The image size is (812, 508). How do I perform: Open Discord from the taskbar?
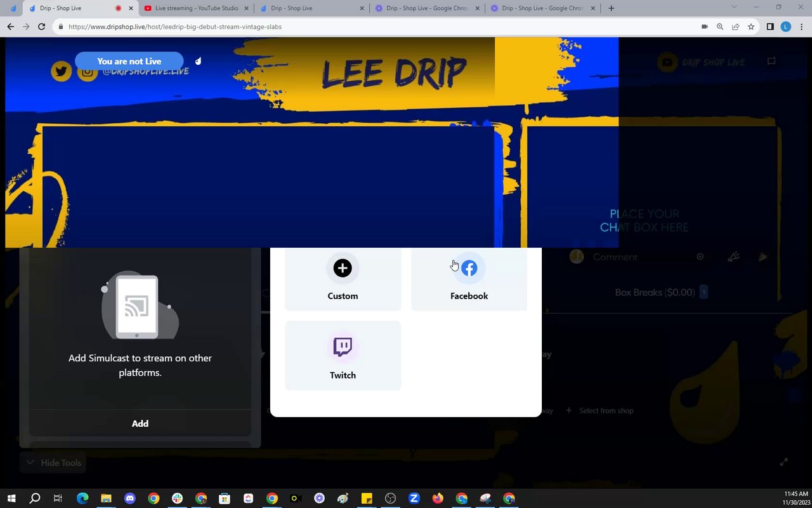coord(130,498)
